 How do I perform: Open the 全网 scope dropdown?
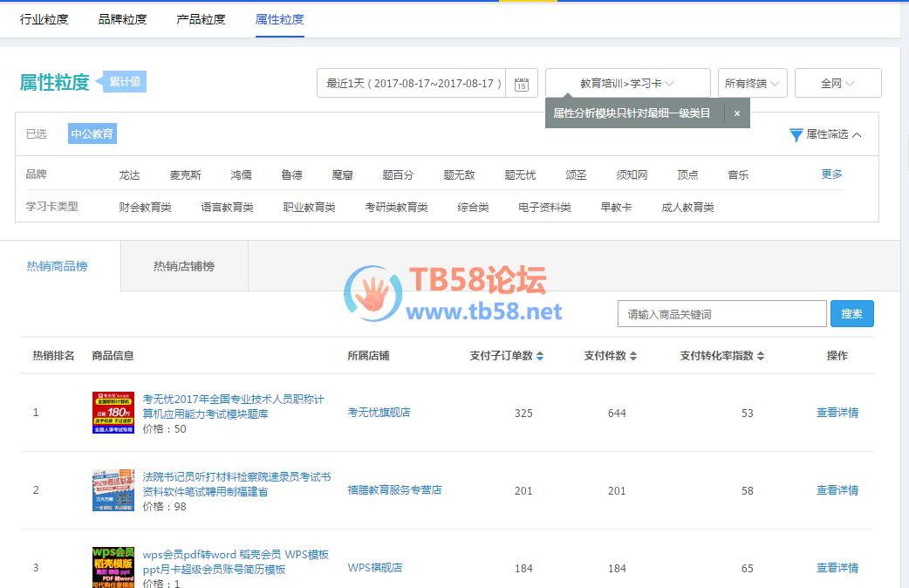coord(837,84)
